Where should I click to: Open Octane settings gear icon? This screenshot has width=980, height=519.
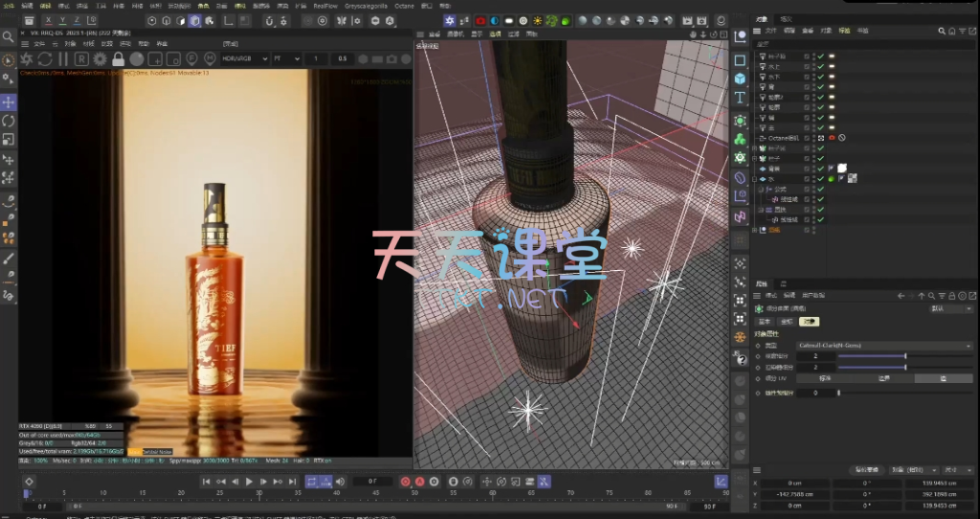point(100,59)
